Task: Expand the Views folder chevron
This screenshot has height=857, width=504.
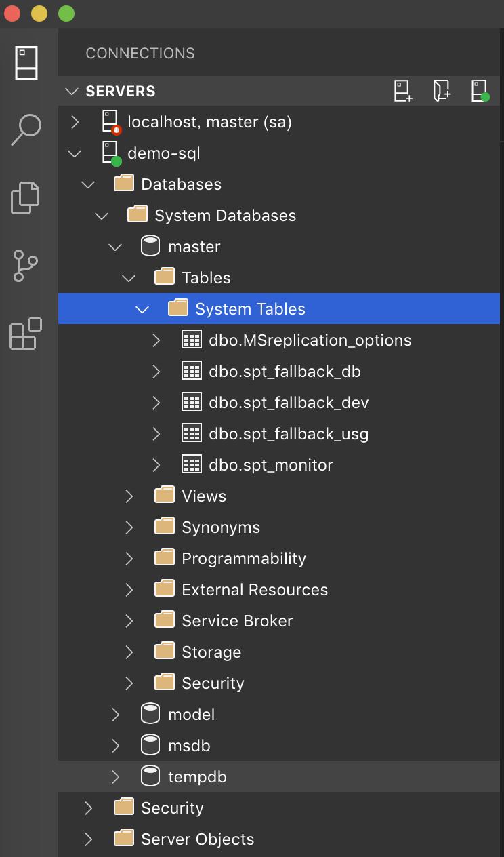Action: tap(129, 496)
